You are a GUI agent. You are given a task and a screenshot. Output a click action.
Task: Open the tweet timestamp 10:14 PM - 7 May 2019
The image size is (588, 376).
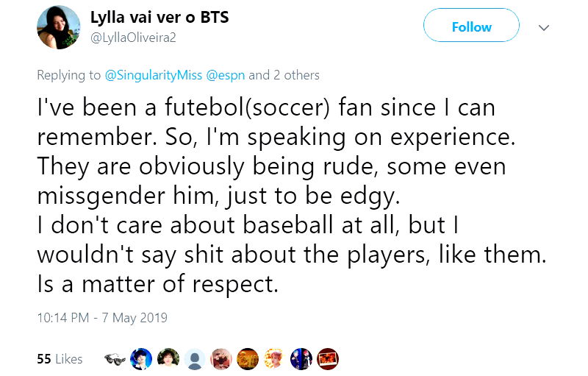(x=102, y=318)
